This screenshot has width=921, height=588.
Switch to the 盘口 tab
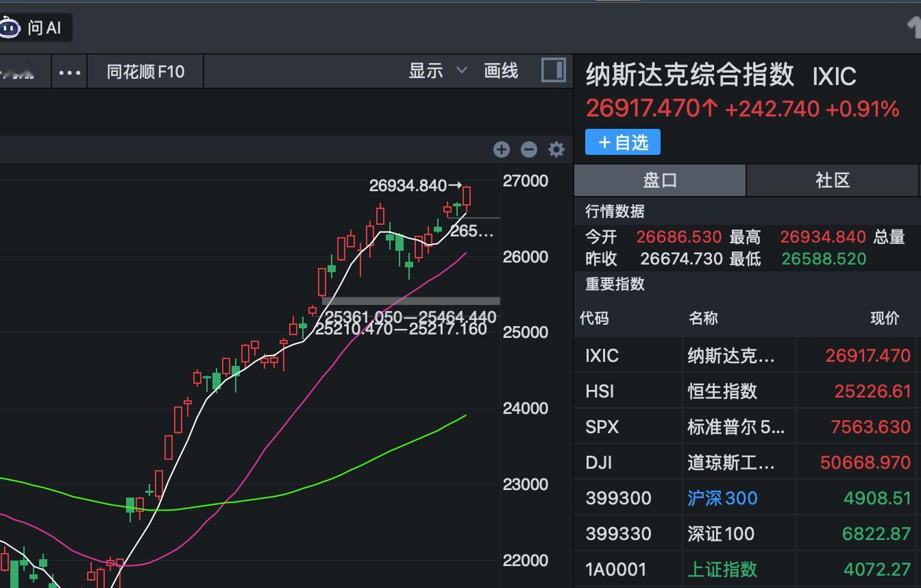click(660, 180)
